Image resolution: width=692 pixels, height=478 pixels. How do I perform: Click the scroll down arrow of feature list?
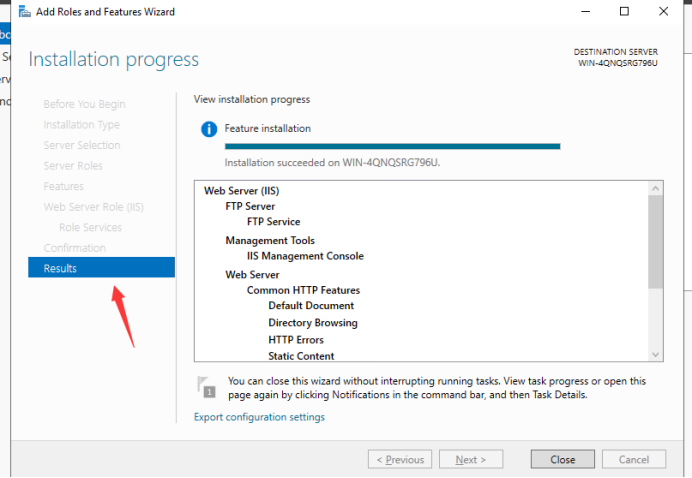pos(655,354)
